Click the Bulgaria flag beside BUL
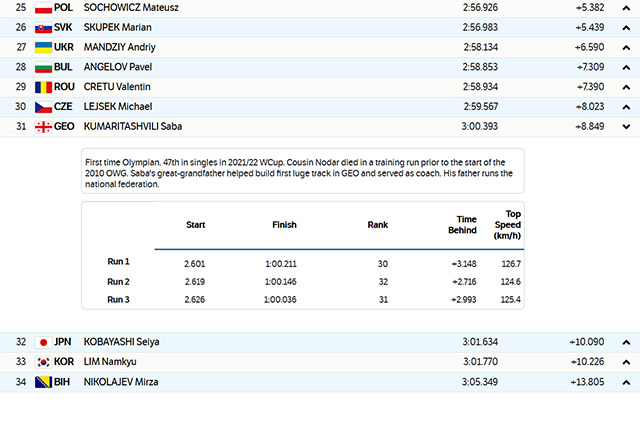640x423 pixels. [43, 67]
